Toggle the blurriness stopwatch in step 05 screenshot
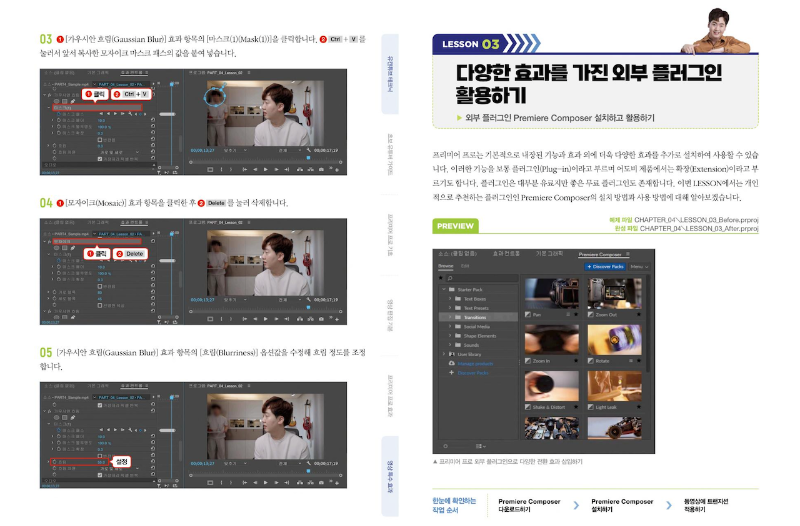800x526 pixels. (x=55, y=462)
